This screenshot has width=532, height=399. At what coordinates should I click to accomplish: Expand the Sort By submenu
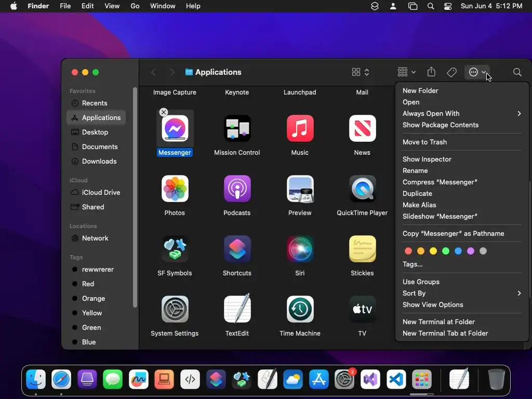[462, 294]
